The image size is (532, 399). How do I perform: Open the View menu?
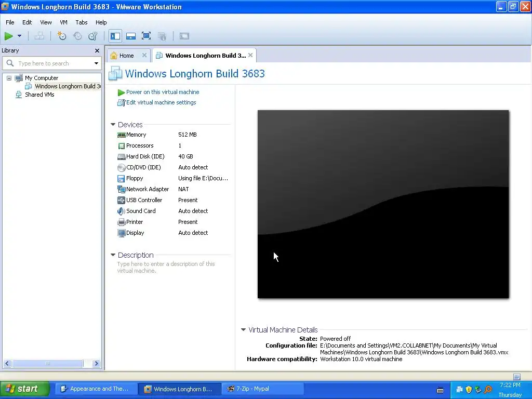[46, 22]
